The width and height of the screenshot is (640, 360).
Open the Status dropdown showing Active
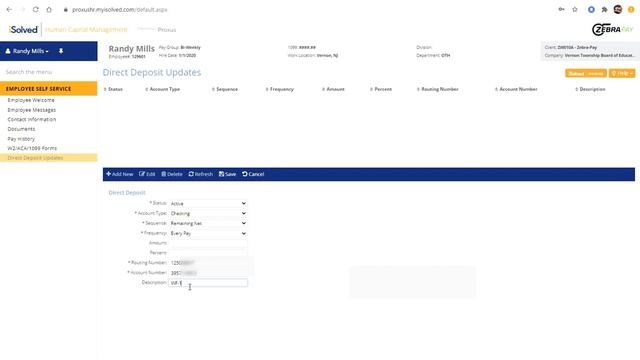(x=208, y=203)
